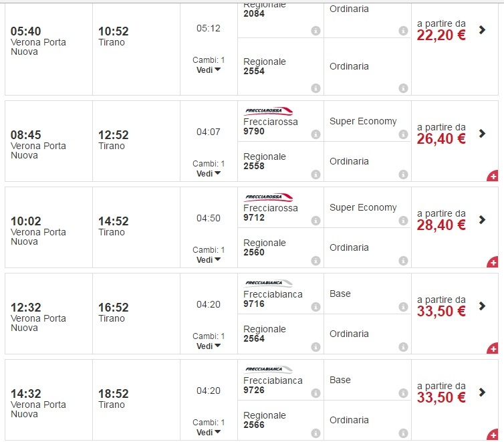Select the 22,20 € solution arrow

[483, 30]
